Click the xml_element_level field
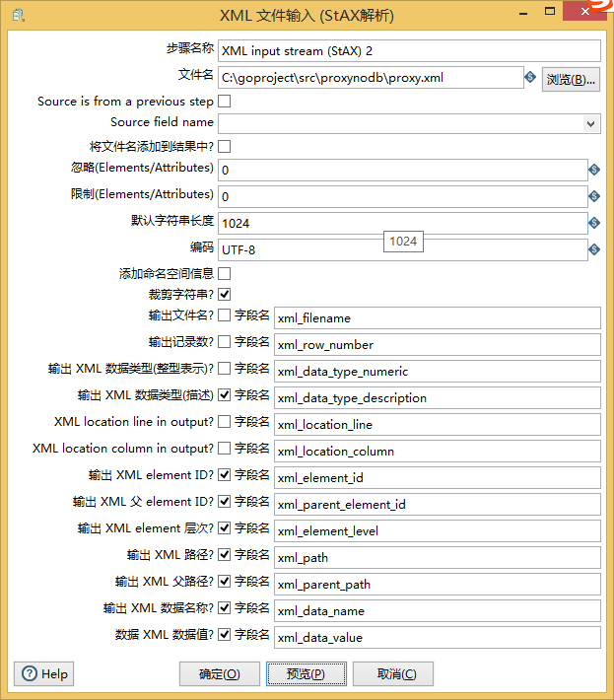Viewport: 614px width, 700px height. (438, 530)
